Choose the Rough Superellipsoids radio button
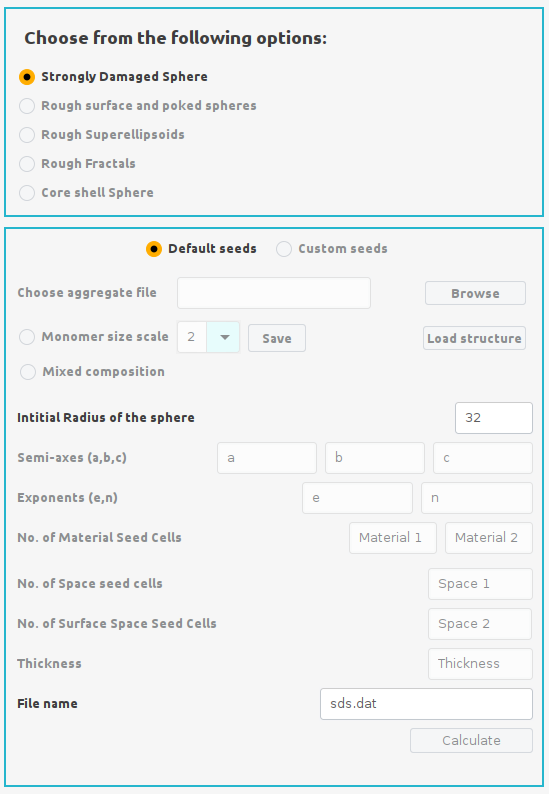The image size is (549, 794). coord(27,135)
